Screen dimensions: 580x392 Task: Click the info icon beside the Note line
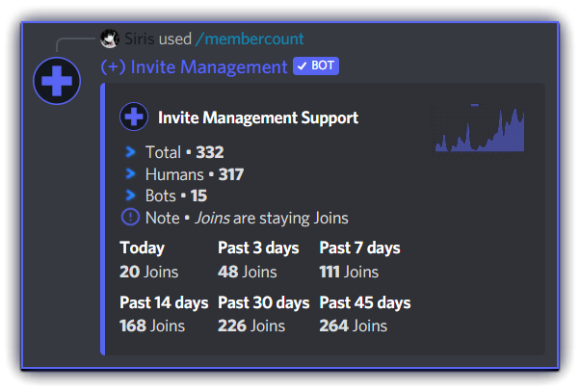tap(131, 218)
